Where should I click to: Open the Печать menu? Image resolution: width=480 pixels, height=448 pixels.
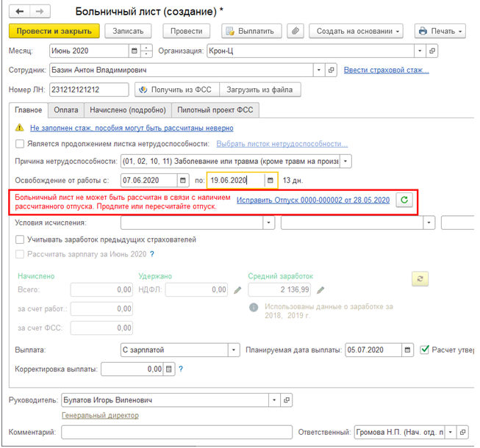(x=440, y=31)
